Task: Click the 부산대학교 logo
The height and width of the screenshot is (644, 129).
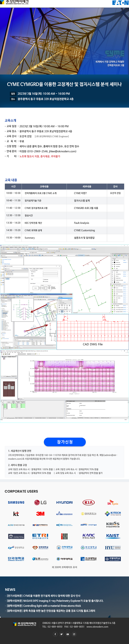Action: (x=89, y=548)
